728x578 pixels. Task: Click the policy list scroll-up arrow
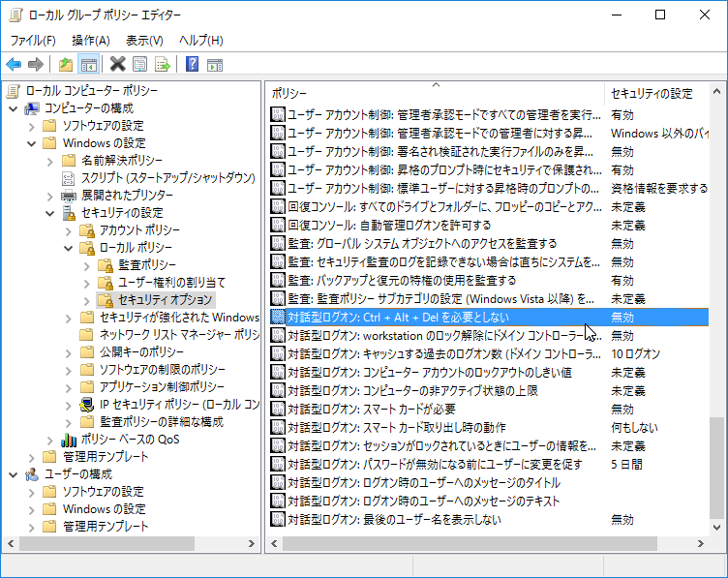coord(716,91)
